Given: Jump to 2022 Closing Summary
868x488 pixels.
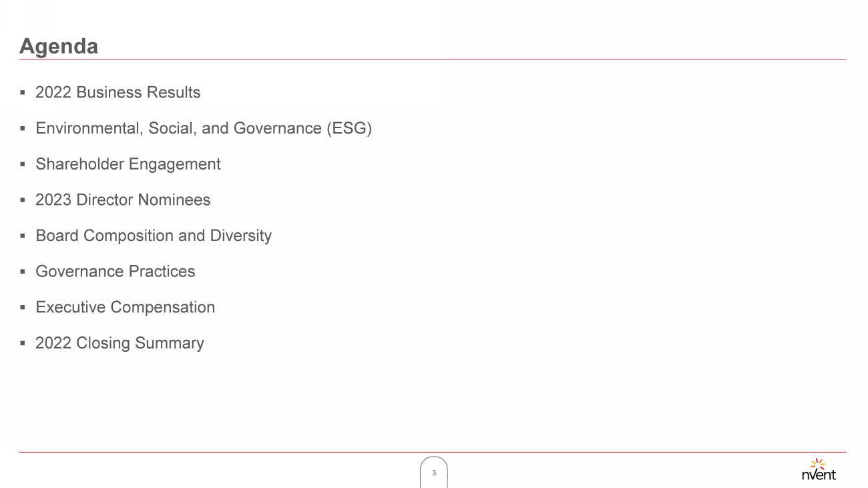Looking at the screenshot, I should pos(120,343).
